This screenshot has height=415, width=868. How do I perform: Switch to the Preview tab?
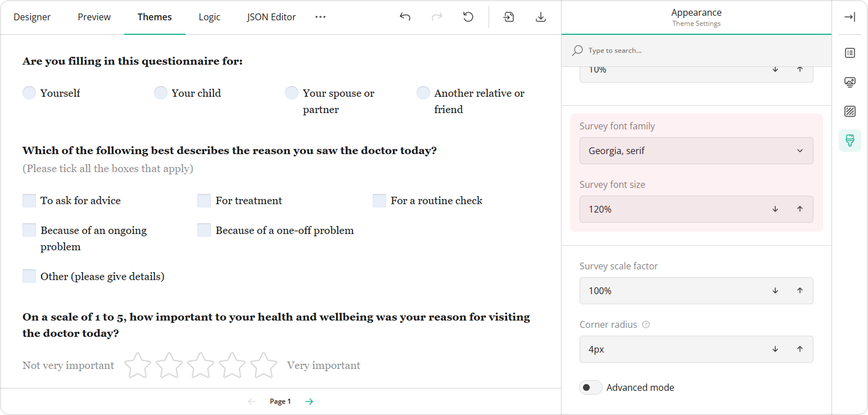tap(94, 17)
